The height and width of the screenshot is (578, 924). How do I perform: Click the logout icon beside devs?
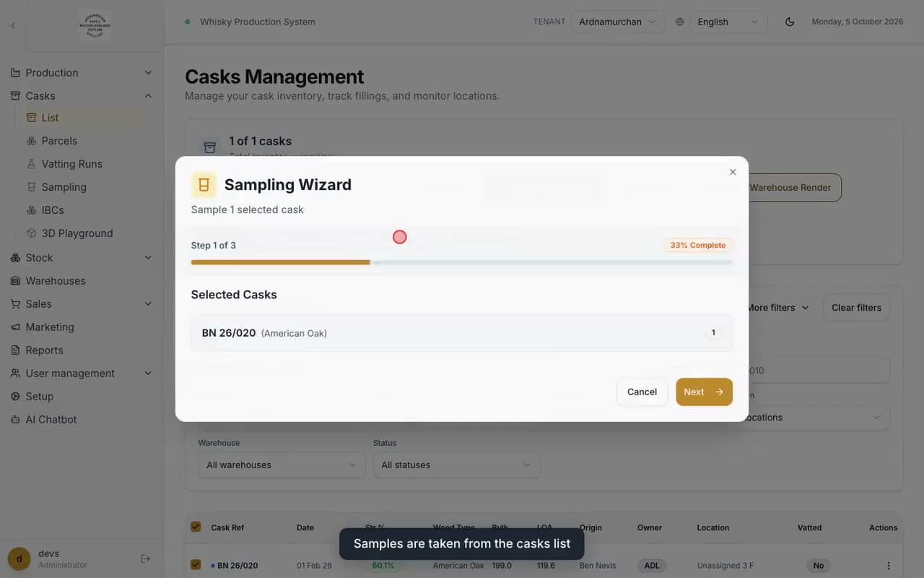[x=146, y=558]
